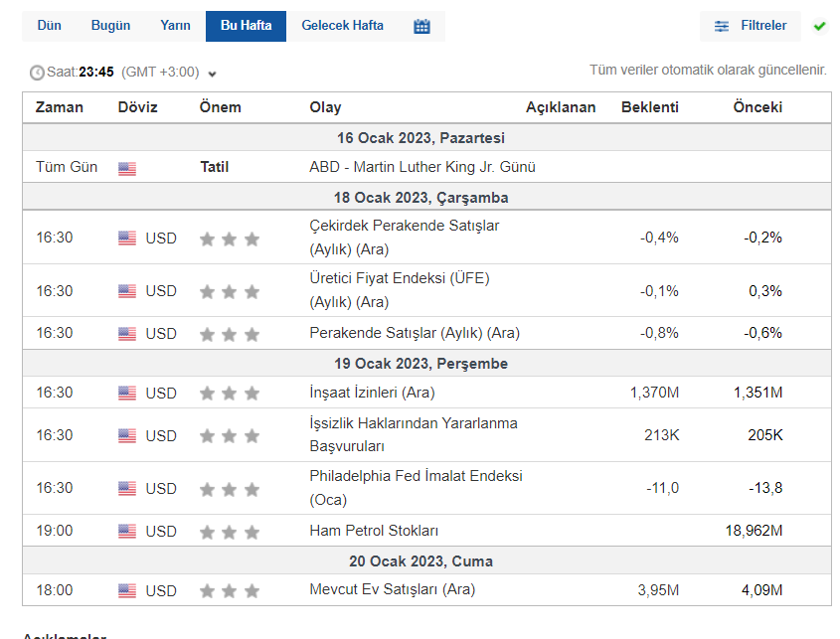Click US flag in Martin Luther King row
The image size is (840, 639).
click(x=127, y=168)
